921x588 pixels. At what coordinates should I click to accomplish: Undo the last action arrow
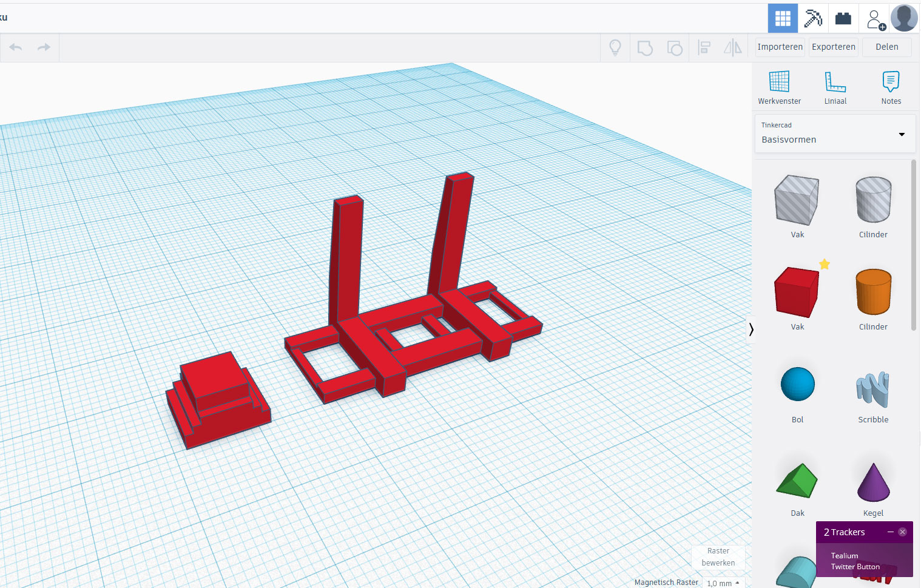coord(16,47)
